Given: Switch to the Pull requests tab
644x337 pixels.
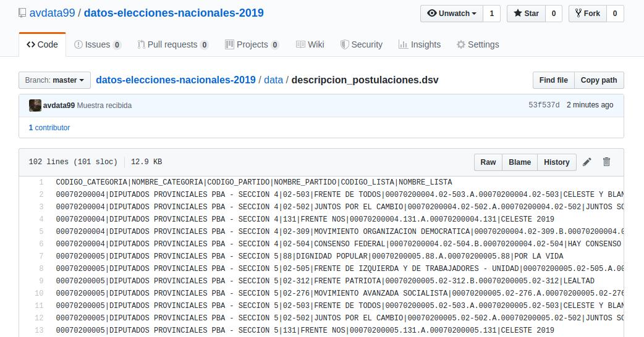Looking at the screenshot, I should 173,44.
